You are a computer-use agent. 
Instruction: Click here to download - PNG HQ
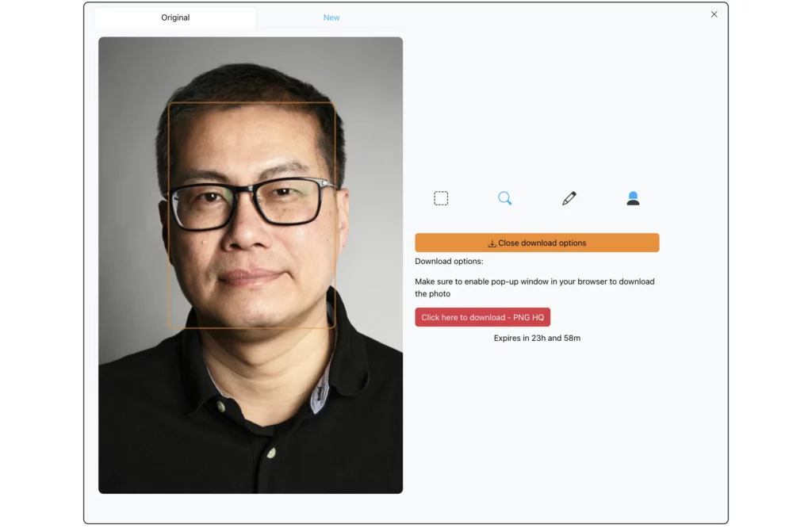(x=482, y=317)
